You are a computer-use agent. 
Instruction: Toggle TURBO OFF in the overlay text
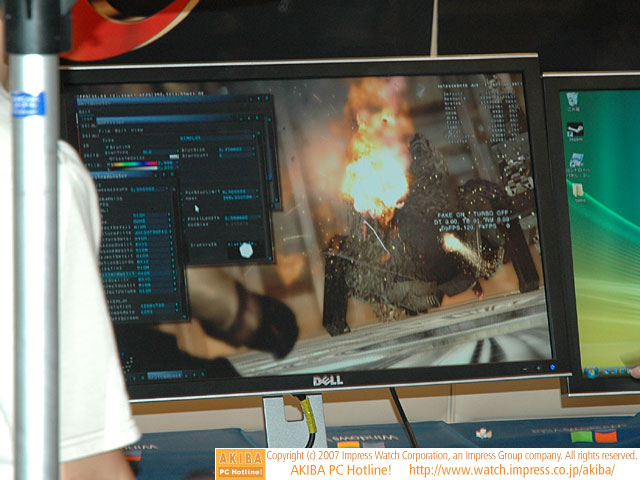(489, 214)
